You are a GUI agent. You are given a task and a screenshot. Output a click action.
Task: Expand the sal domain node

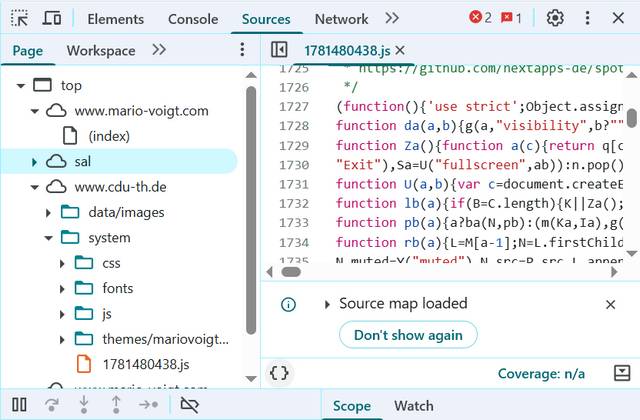(x=34, y=162)
